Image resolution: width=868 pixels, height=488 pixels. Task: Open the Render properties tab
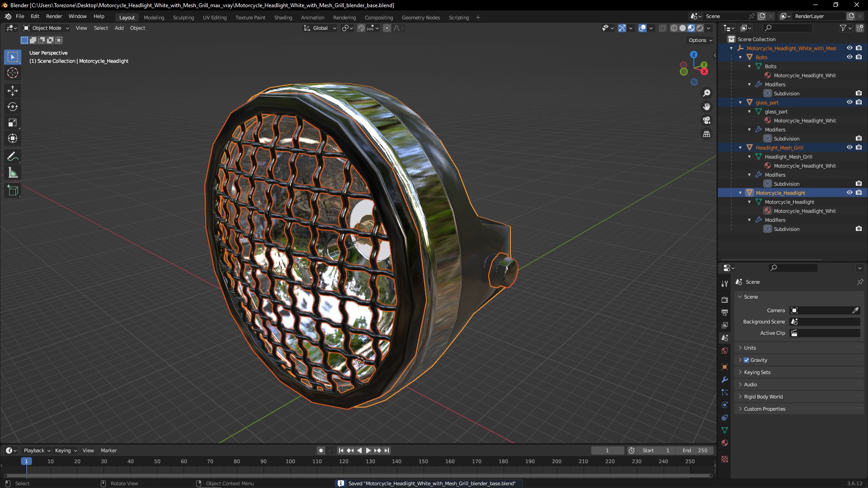pos(725,300)
